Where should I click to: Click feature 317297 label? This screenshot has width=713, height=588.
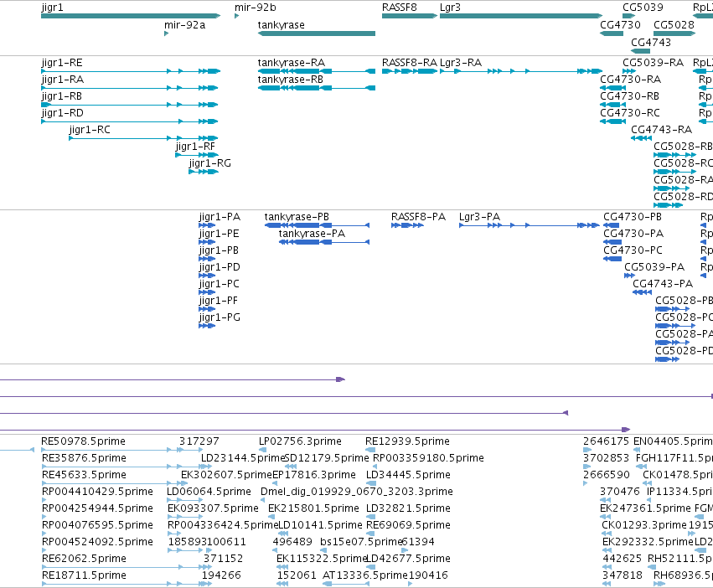tap(199, 441)
